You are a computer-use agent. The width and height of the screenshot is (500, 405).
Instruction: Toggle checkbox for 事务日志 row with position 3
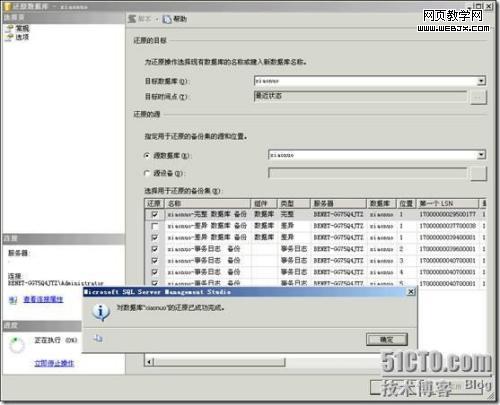155,260
